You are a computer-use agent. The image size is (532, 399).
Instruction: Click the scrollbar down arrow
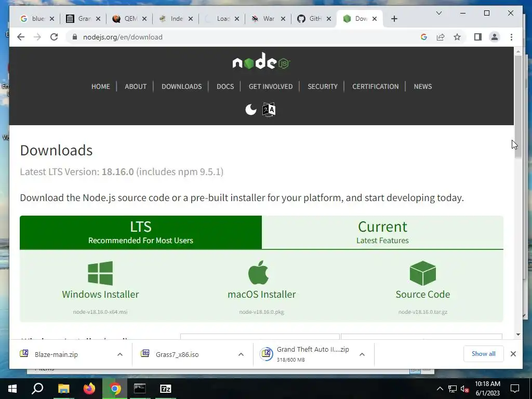(x=518, y=335)
